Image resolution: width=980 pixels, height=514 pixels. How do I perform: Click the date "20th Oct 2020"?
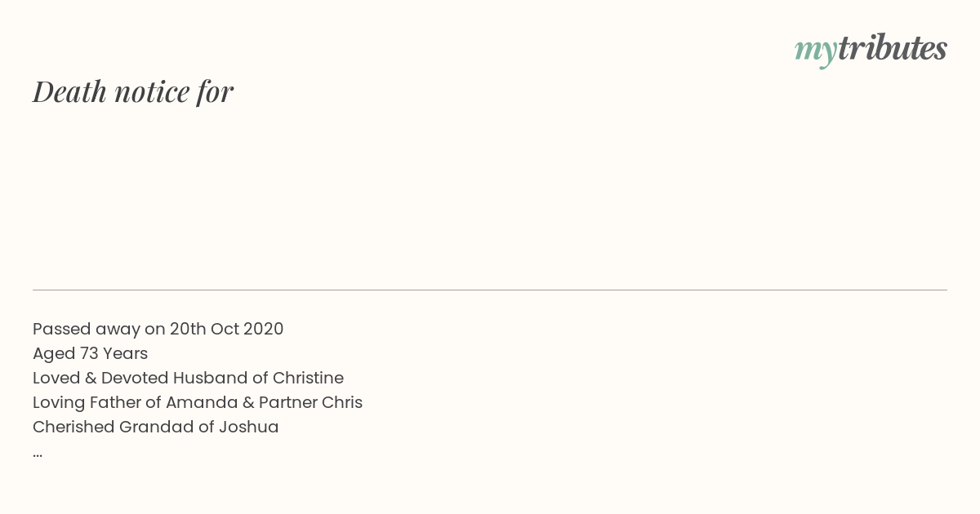226,329
